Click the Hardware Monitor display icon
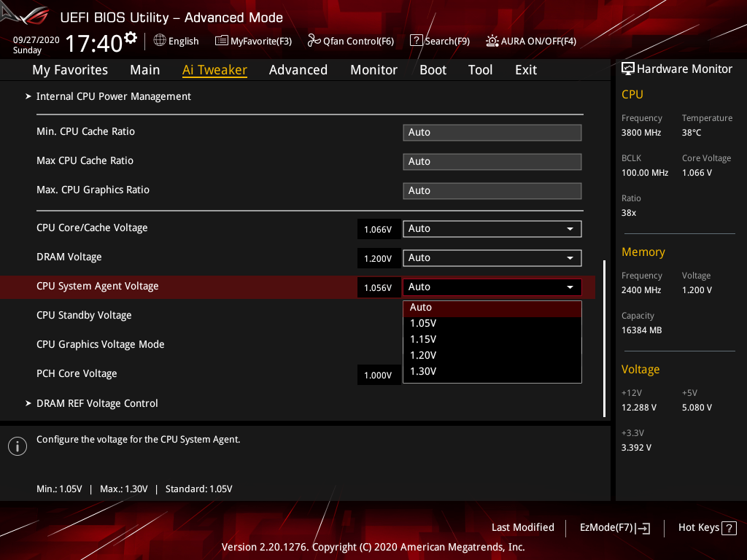This screenshot has height=560, width=747. tap(628, 69)
